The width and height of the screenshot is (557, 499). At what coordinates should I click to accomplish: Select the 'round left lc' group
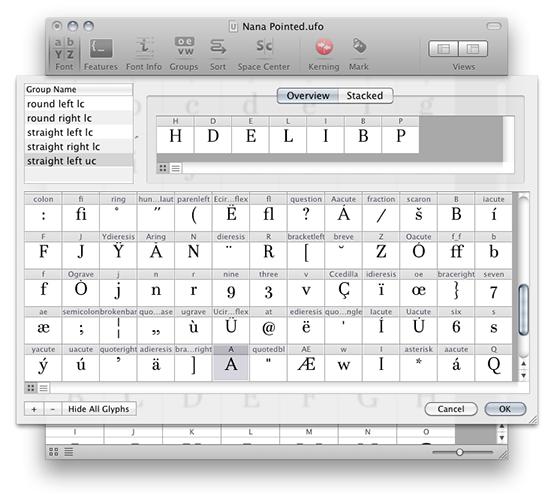click(x=79, y=104)
